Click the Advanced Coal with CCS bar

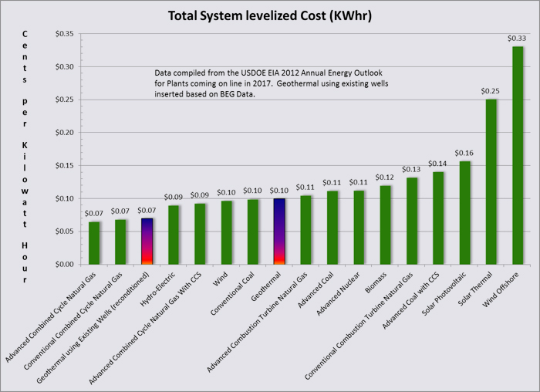pos(438,218)
